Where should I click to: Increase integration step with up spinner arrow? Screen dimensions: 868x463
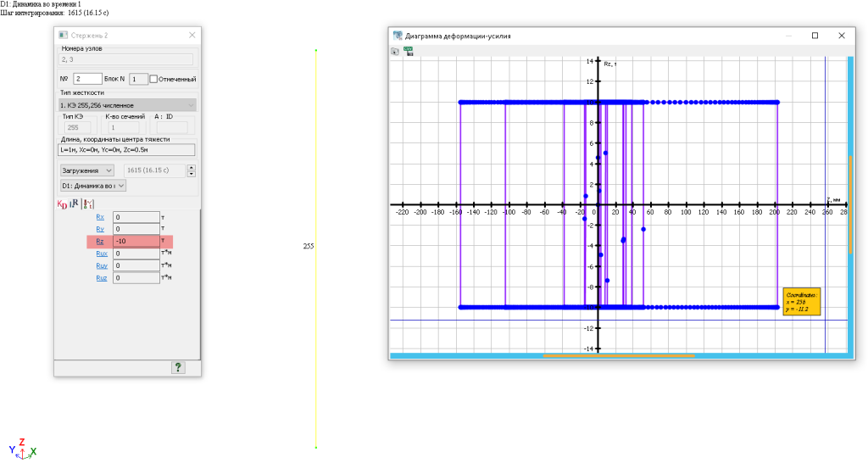(x=191, y=167)
